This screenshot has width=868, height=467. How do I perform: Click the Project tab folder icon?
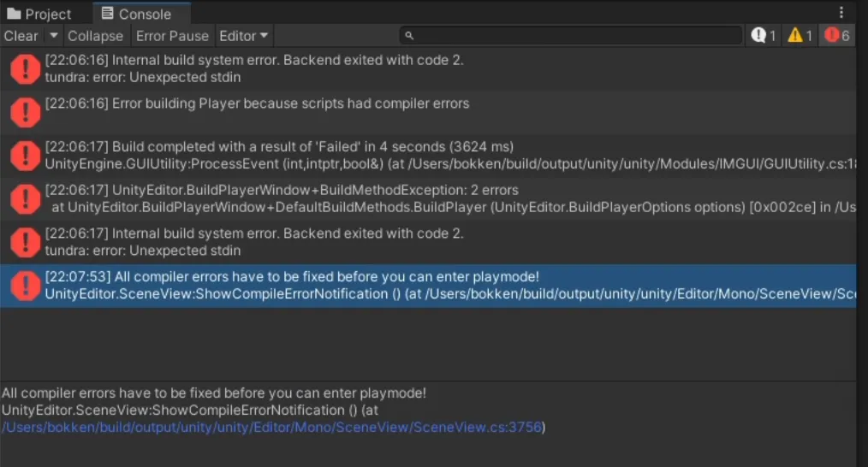(x=14, y=14)
